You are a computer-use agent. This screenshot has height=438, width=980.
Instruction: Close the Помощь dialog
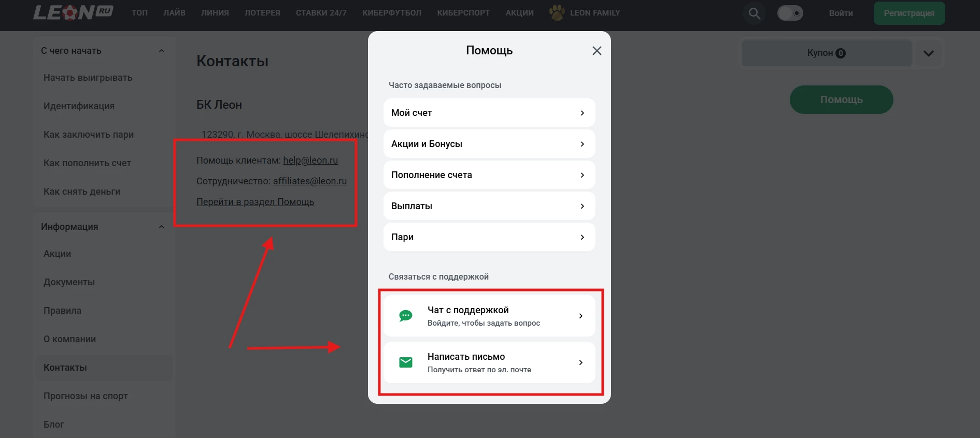597,51
